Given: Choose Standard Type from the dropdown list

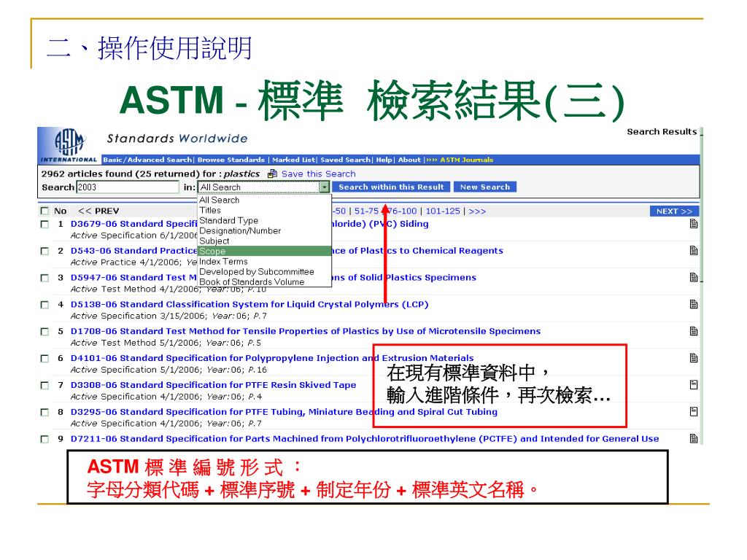Looking at the screenshot, I should [x=264, y=220].
